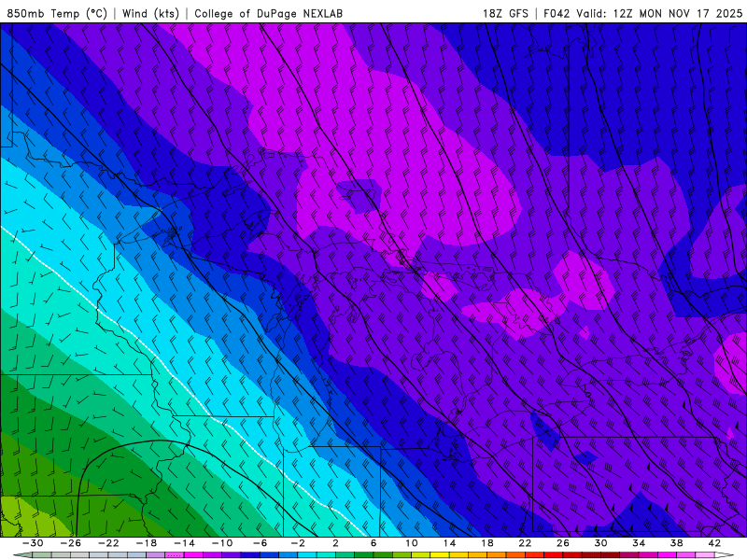
Task: Select the positive 26 legend value
Action: (563, 543)
